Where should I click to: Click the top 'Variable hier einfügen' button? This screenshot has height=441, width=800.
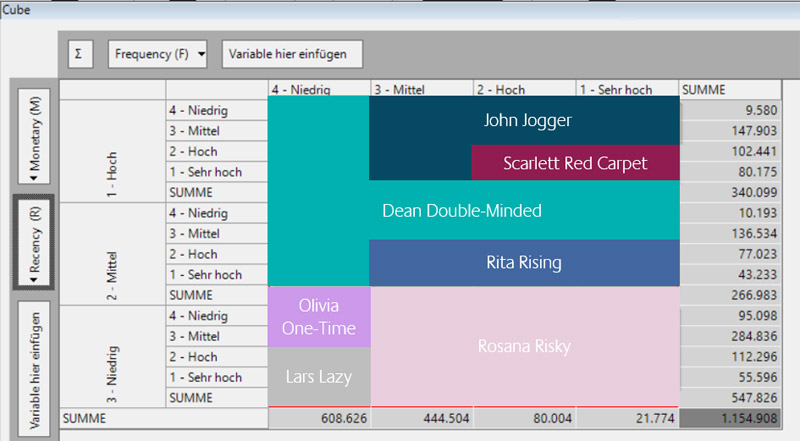coord(291,54)
